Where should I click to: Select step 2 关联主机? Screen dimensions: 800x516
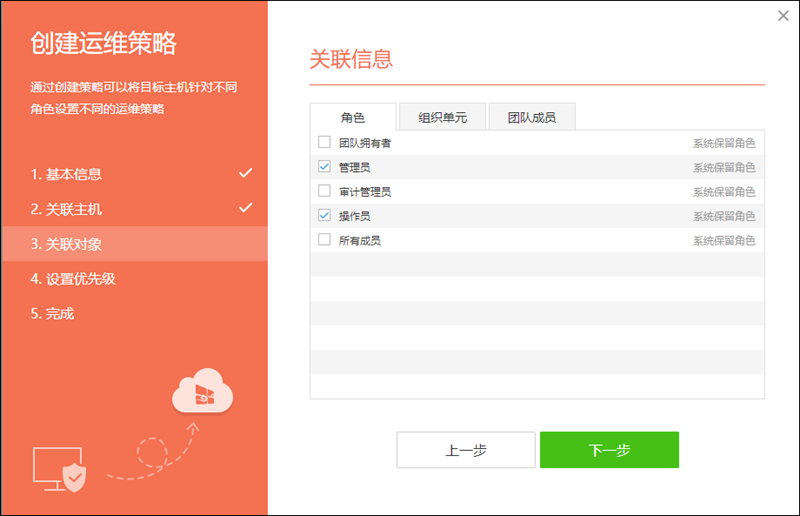[x=66, y=209]
